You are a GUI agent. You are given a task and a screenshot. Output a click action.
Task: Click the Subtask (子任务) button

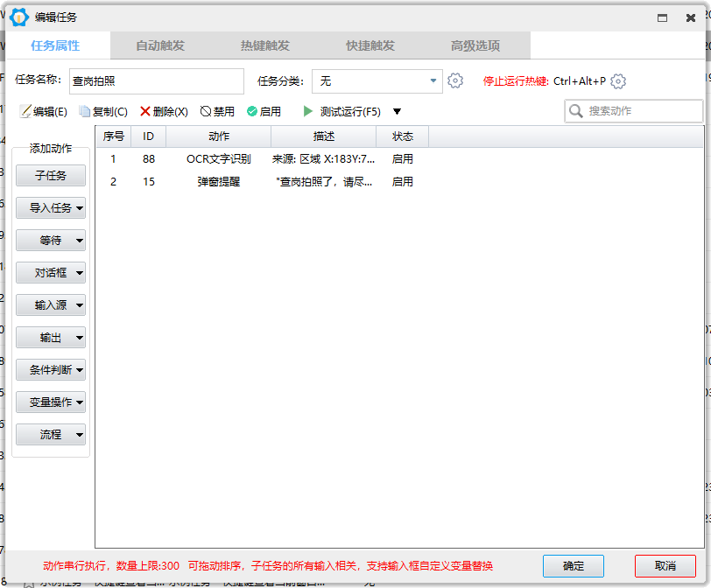coord(51,175)
